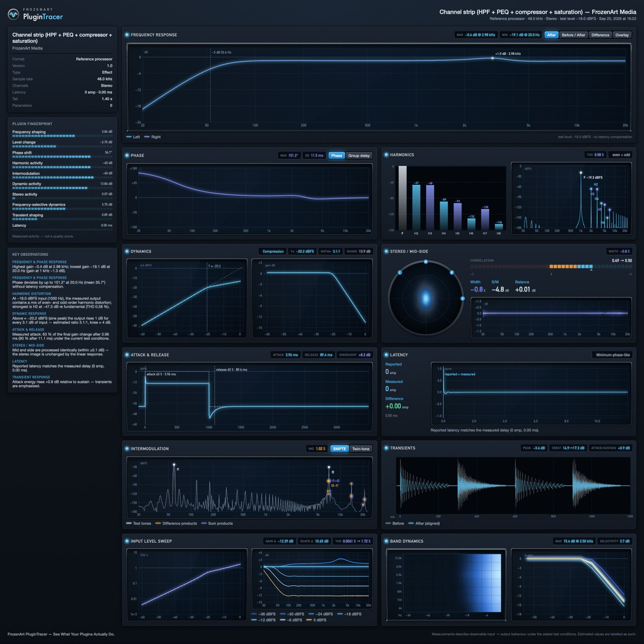Switch to Before / After view
The height and width of the screenshot is (644, 644).
coord(574,35)
